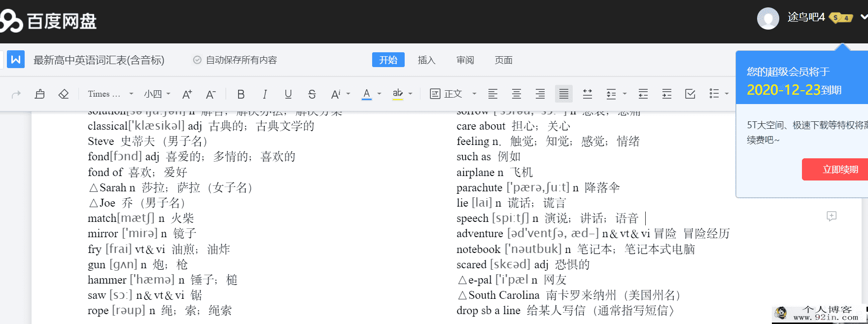Decrease font size with A- icon
The height and width of the screenshot is (324, 868).
click(x=210, y=94)
